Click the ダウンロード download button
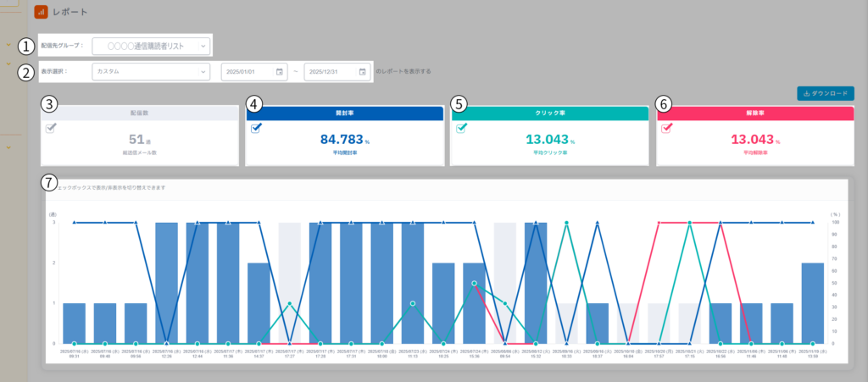The image size is (868, 382). 825,93
